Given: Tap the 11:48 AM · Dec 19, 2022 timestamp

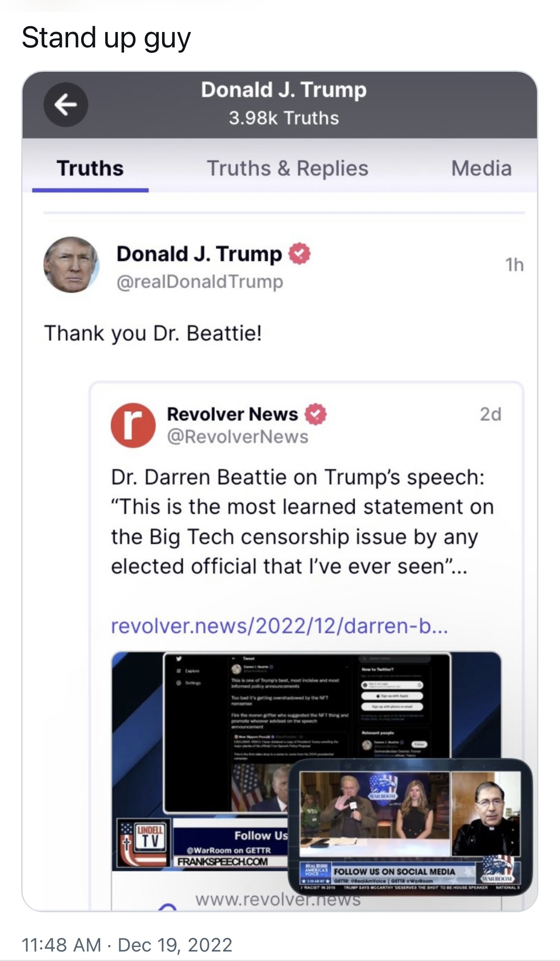Looking at the screenshot, I should (127, 945).
